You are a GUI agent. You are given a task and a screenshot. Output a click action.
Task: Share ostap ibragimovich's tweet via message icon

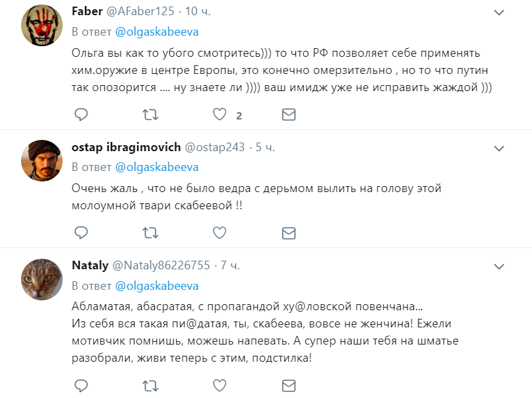289,232
